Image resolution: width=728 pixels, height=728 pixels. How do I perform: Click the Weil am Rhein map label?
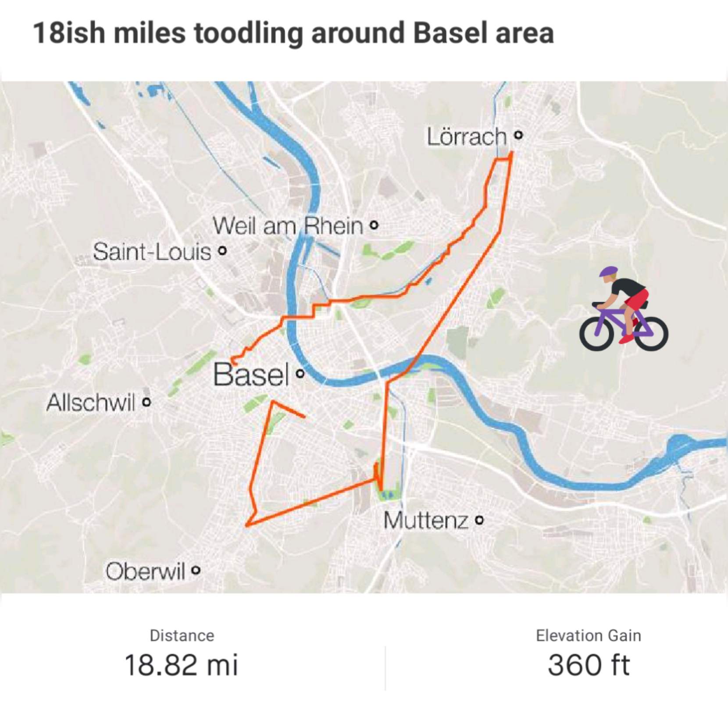288,226
